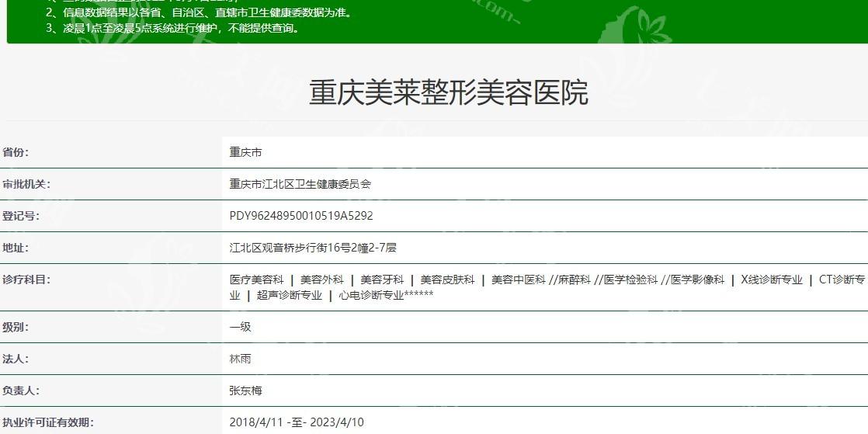Click 美容中医科 in the departments list

click(x=518, y=279)
